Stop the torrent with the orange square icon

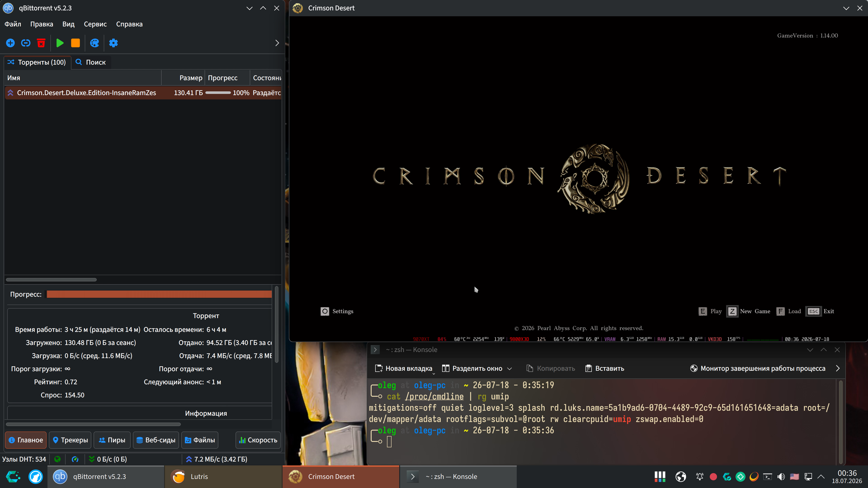[x=75, y=43]
